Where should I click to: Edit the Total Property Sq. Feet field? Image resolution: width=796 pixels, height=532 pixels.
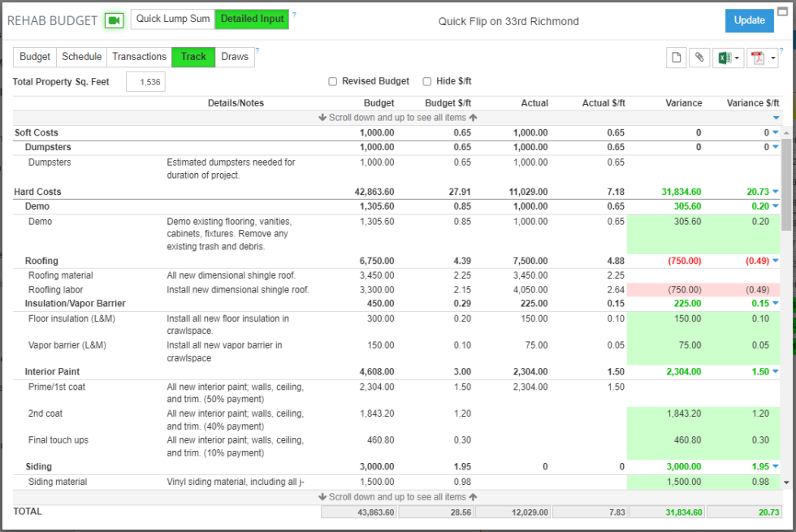145,81
